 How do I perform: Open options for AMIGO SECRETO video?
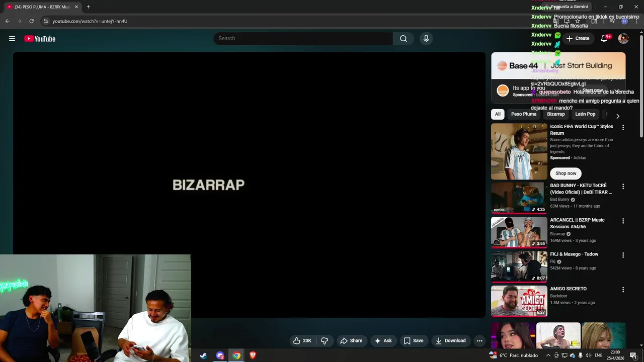(623, 290)
